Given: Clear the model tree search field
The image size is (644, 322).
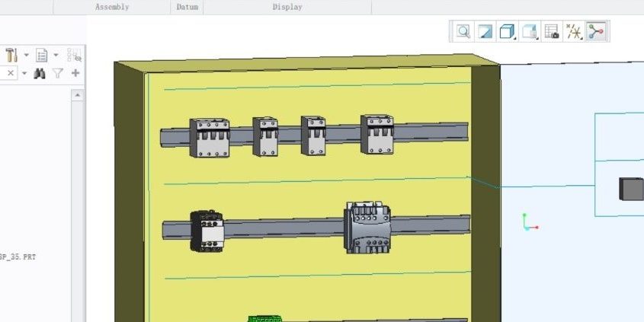Looking at the screenshot, I should (11, 73).
